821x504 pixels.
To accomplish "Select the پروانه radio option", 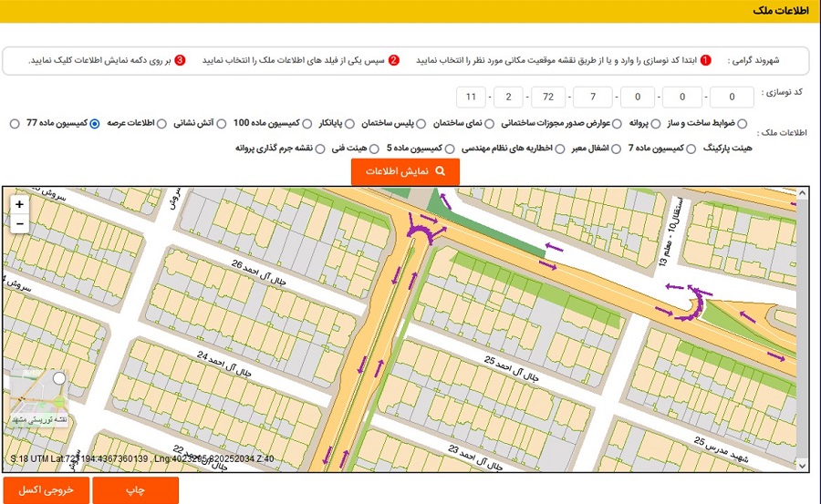I will tap(618, 123).
